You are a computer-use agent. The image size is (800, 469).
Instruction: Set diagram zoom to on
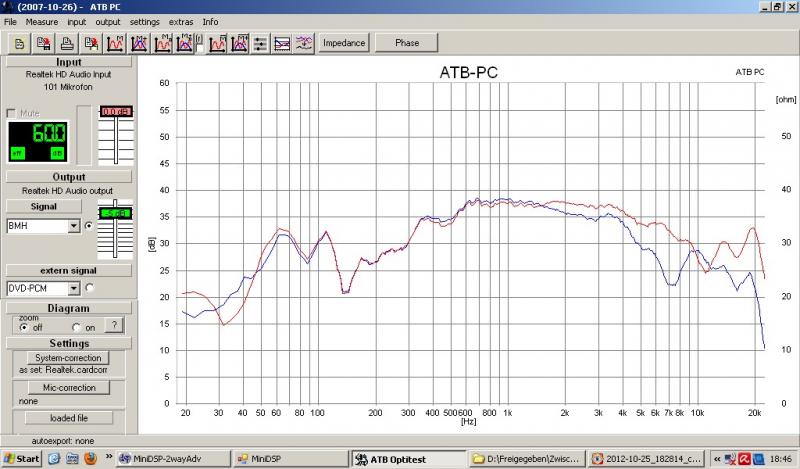click(77, 327)
